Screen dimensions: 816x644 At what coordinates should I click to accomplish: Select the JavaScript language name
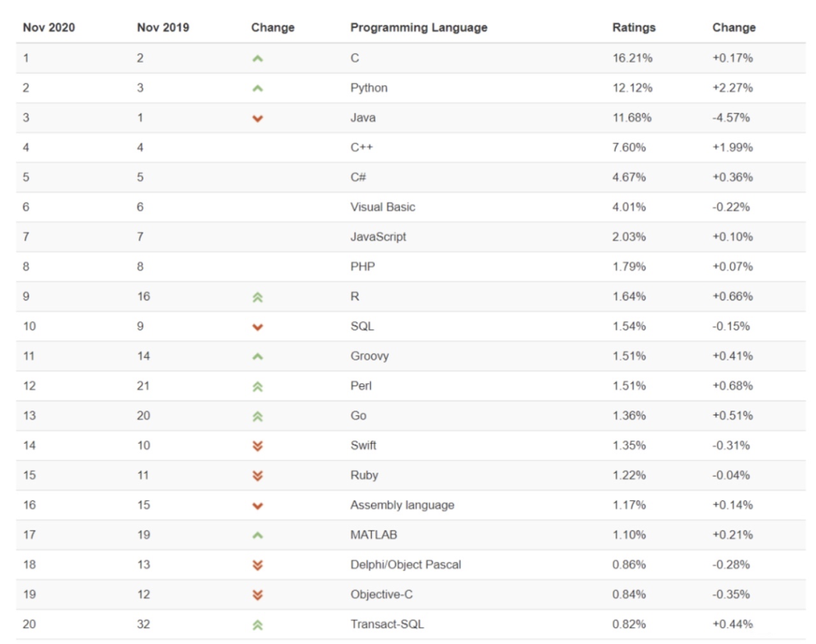[x=378, y=237]
